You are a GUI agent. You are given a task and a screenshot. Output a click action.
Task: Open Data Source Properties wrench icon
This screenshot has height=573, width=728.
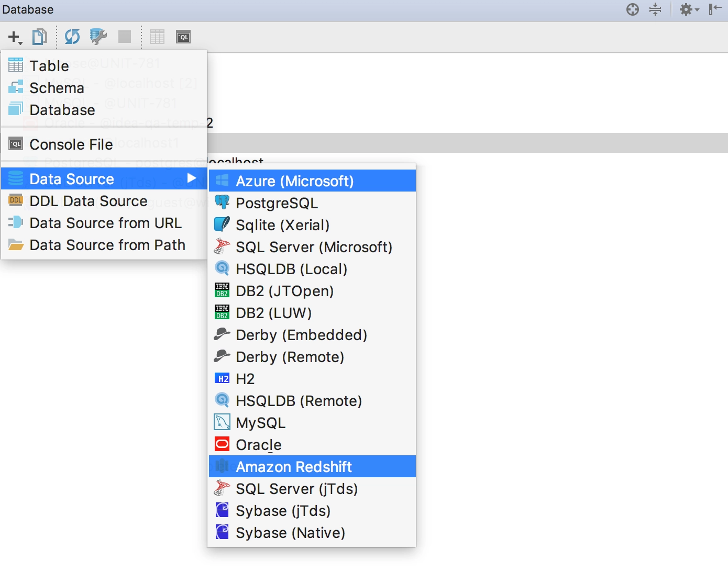tap(98, 37)
